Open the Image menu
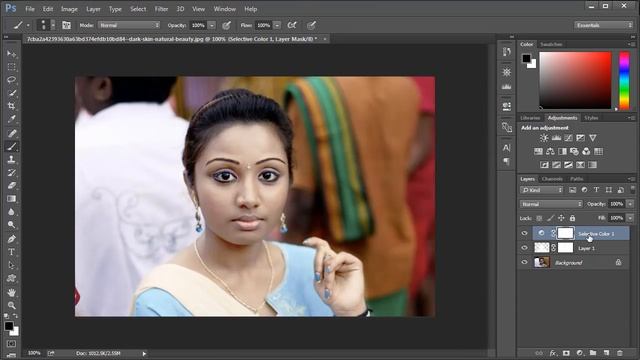640x360 pixels. click(x=69, y=9)
